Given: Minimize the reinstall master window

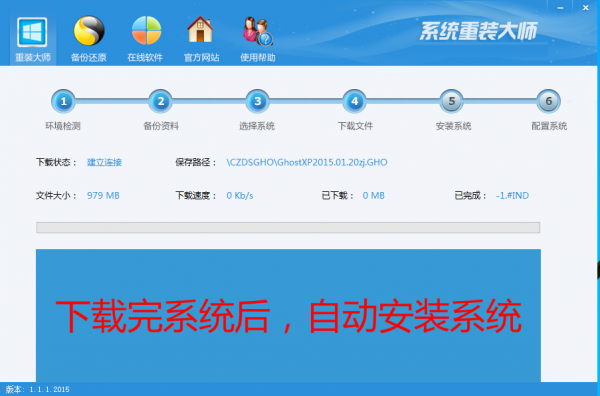Looking at the screenshot, I should click(x=560, y=8).
